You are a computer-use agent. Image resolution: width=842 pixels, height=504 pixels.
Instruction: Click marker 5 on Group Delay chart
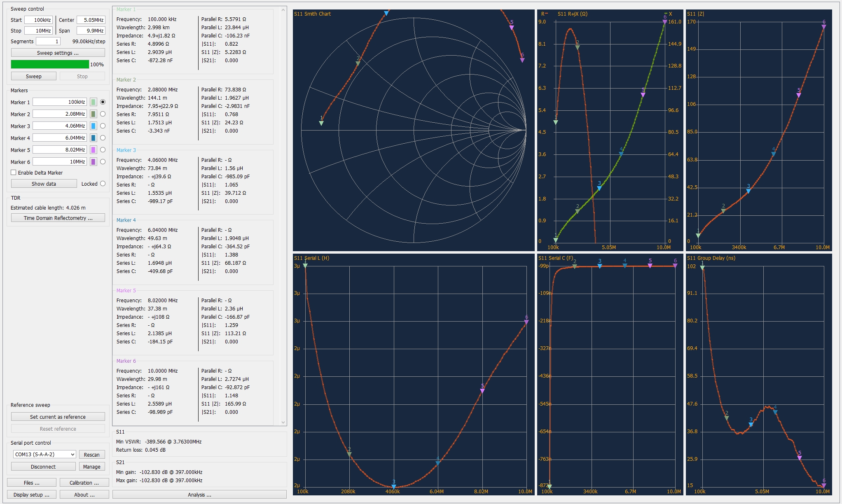click(x=800, y=457)
